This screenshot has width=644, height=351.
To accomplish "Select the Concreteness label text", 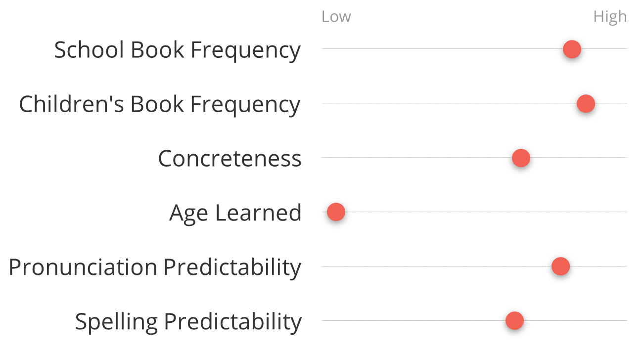I will tap(230, 158).
